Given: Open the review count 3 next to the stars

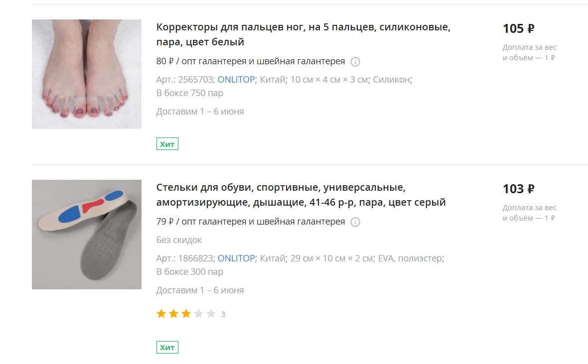Looking at the screenshot, I should (x=223, y=314).
